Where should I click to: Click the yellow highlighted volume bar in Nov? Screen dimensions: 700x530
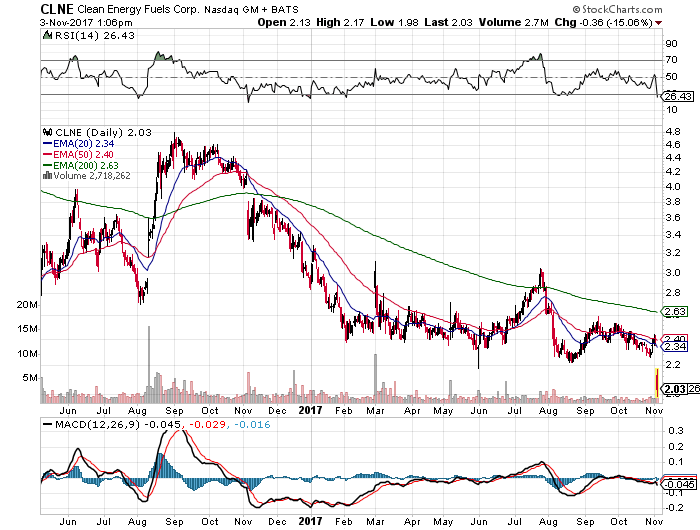click(657, 383)
